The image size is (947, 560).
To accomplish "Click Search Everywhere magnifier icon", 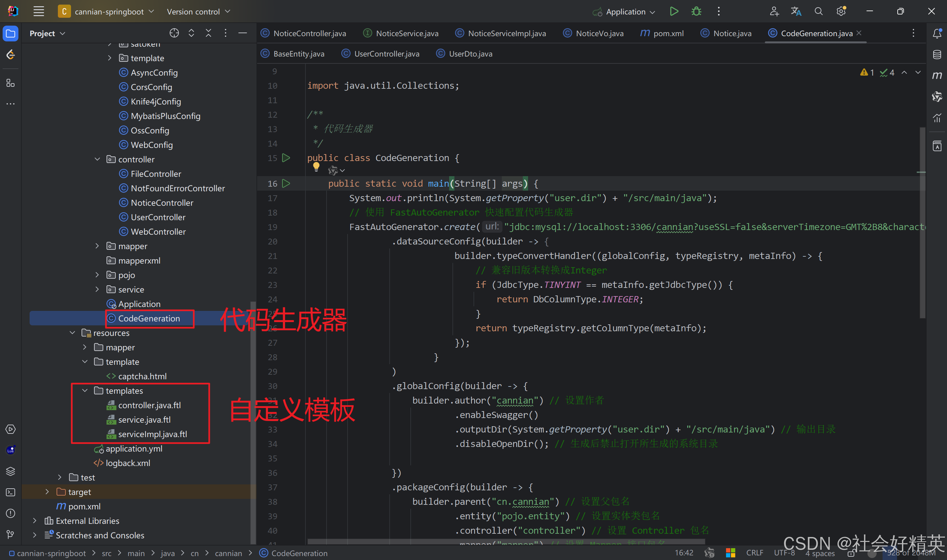I will pyautogui.click(x=818, y=11).
